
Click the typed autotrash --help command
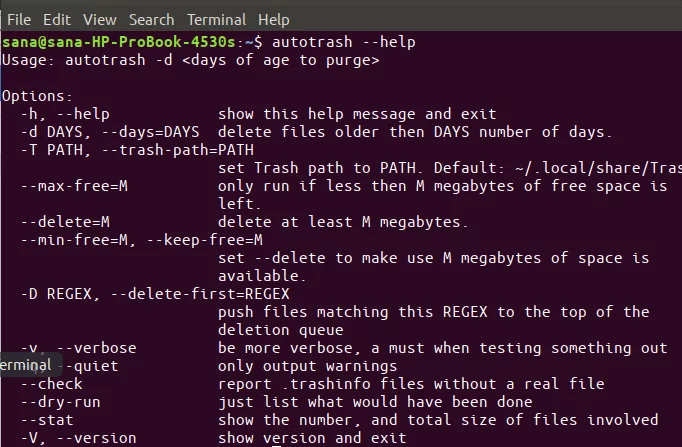coord(344,42)
